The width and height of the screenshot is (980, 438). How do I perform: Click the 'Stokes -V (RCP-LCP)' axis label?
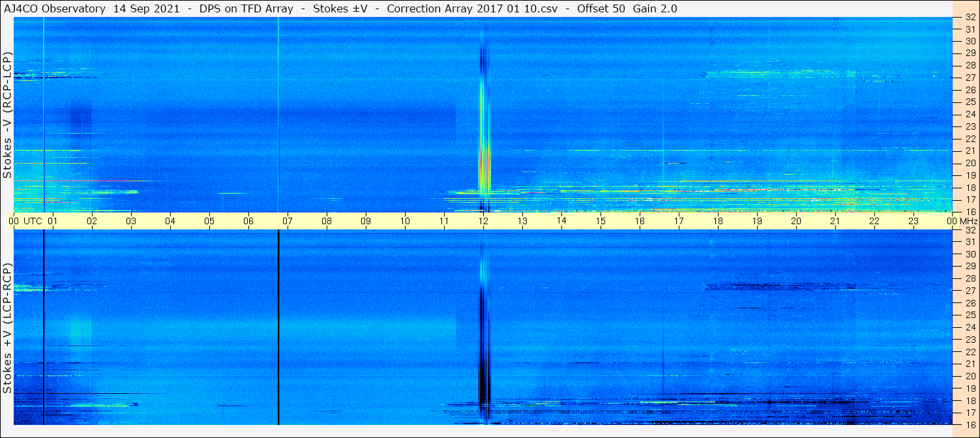pos(7,115)
